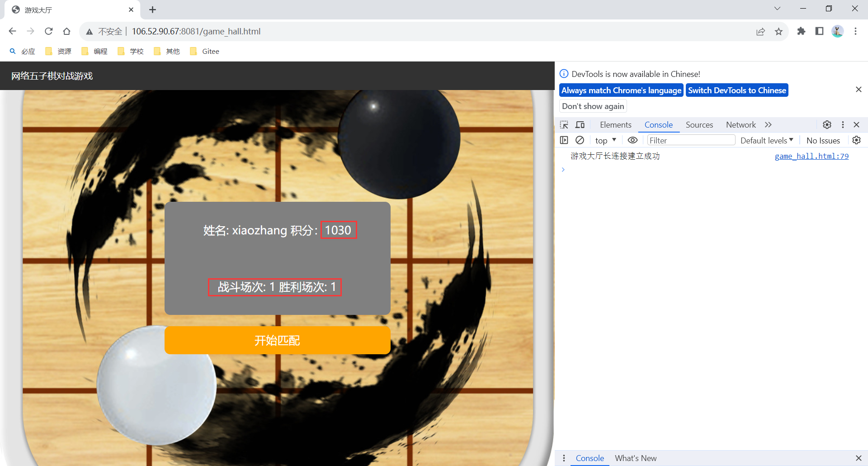Screen dimensions: 868x466
Task: Select the drawer Console tab
Action: click(x=590, y=458)
